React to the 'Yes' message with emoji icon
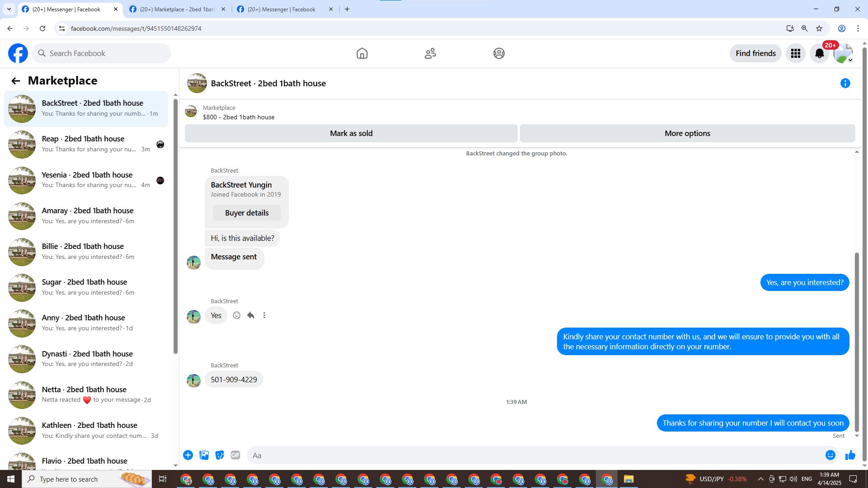 (236, 315)
